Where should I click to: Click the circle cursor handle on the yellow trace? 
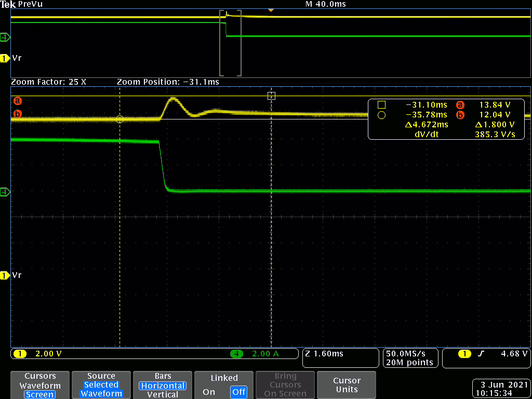[x=119, y=119]
